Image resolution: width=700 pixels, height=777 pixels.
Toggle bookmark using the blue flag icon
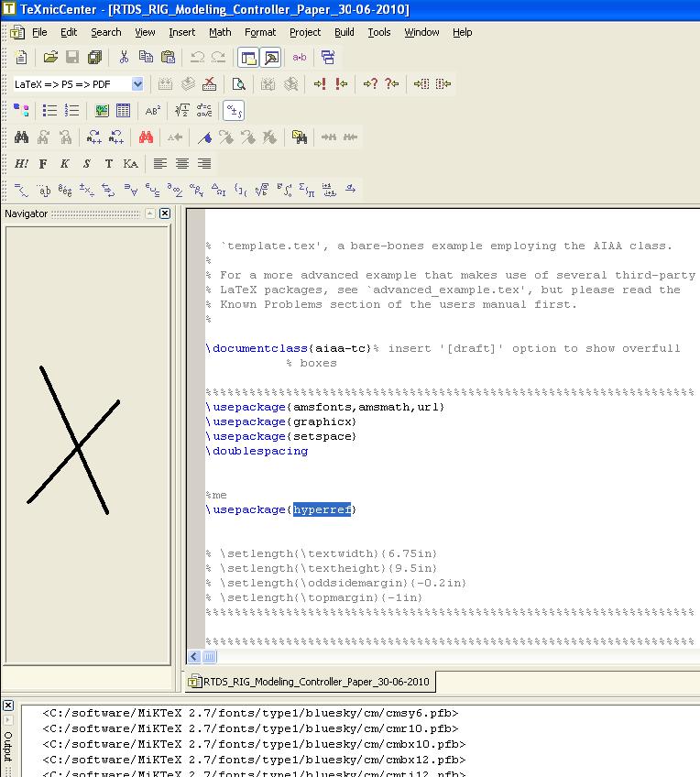[x=204, y=137]
